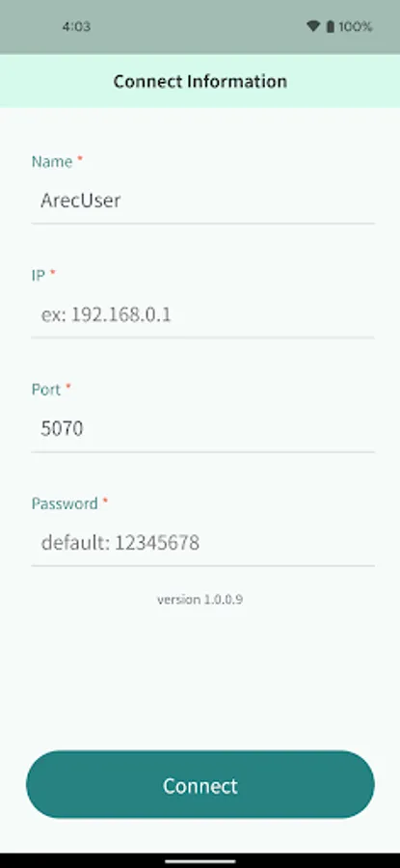The width and height of the screenshot is (400, 868).
Task: Focus the IP address input field
Action: point(202,315)
